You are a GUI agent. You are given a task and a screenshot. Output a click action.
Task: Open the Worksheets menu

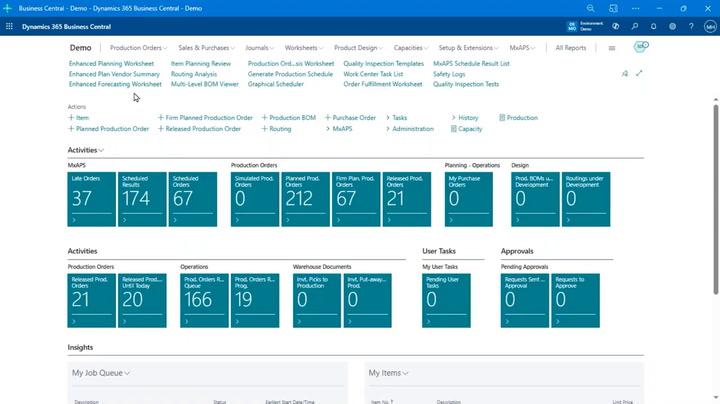pyautogui.click(x=304, y=48)
